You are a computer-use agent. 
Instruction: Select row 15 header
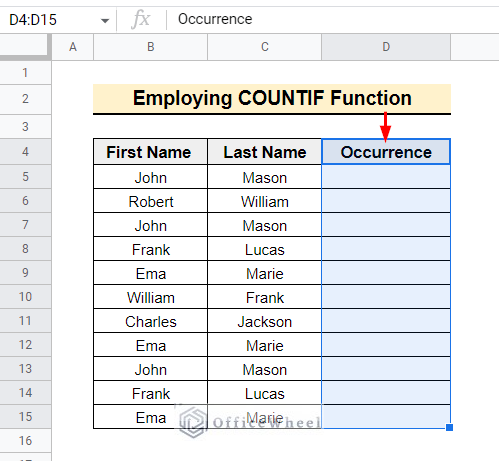[x=25, y=417]
